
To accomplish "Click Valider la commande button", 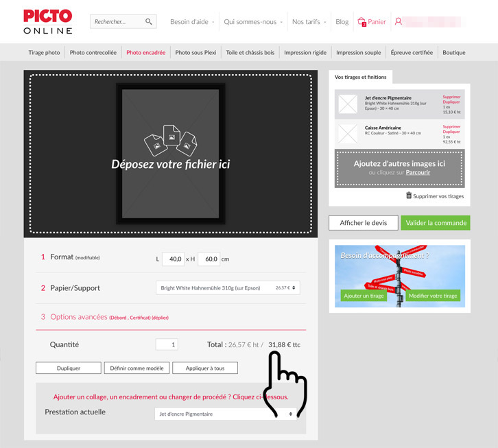I will 436,223.
